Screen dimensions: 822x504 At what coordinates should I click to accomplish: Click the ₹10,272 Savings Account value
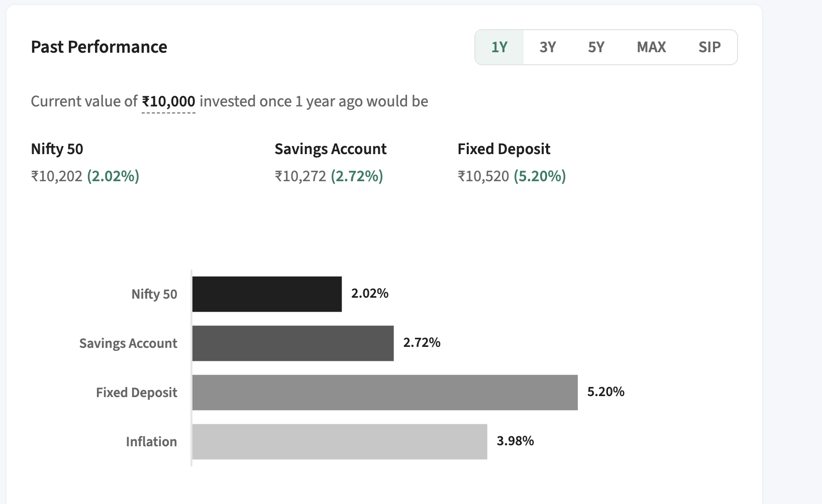point(300,176)
